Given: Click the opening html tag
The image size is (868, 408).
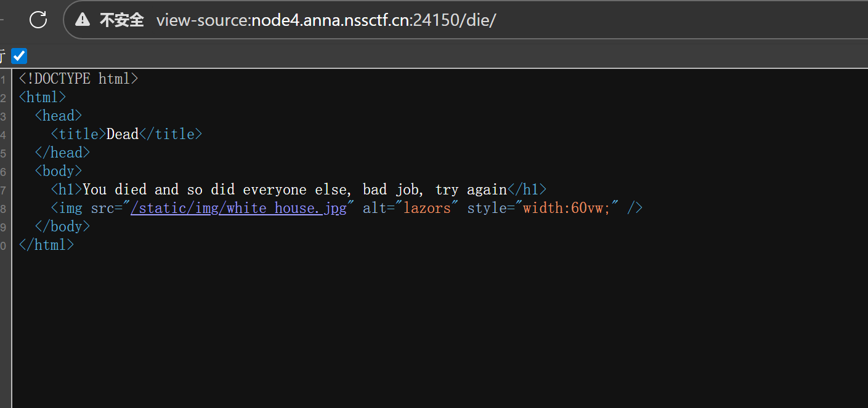Looking at the screenshot, I should coord(42,97).
